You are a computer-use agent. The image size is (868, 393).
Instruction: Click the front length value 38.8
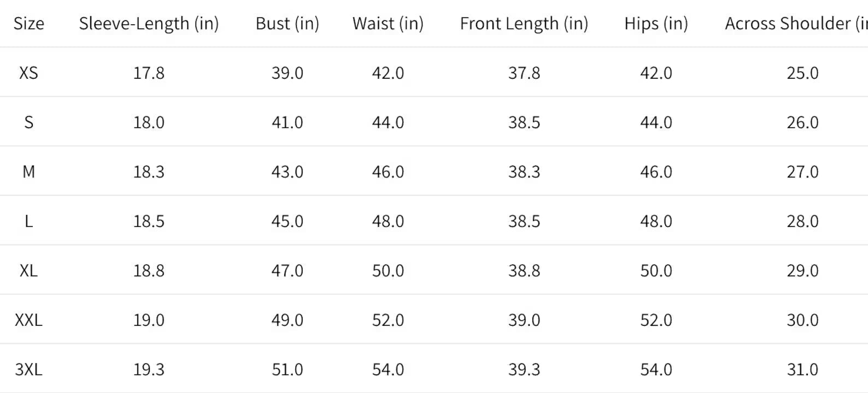click(x=524, y=271)
